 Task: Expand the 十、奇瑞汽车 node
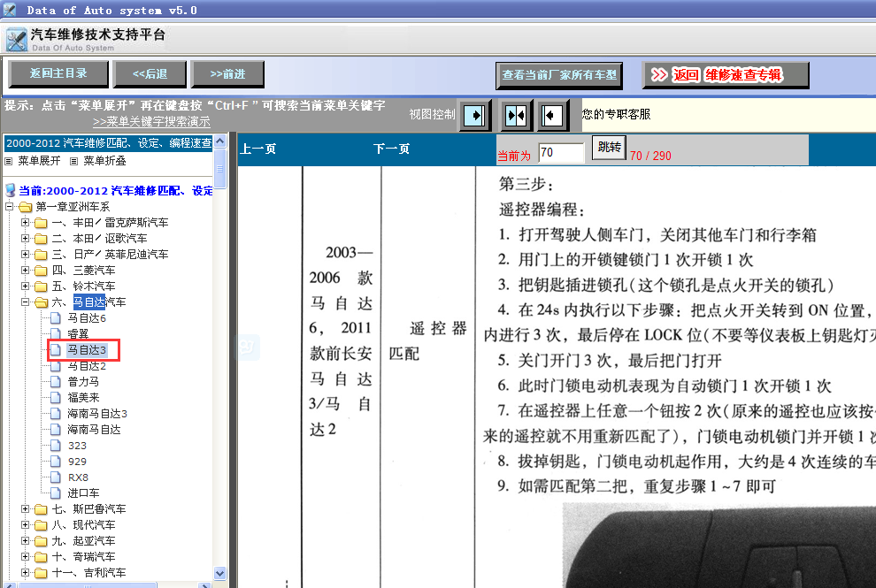coord(25,557)
